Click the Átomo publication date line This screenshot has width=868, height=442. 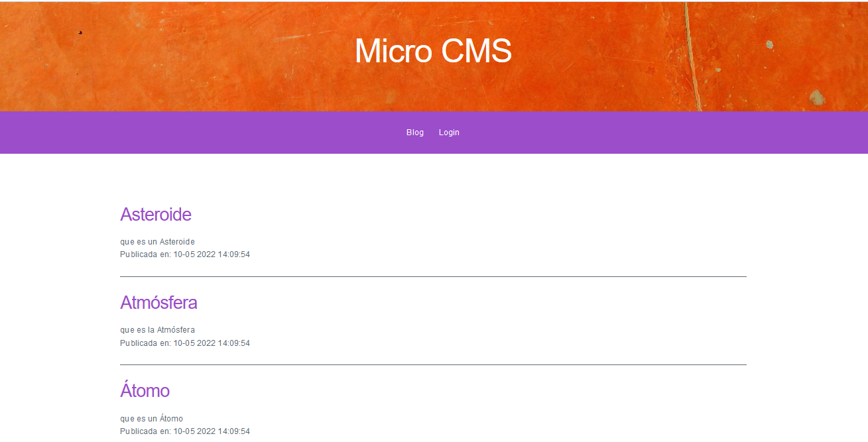pos(184,431)
